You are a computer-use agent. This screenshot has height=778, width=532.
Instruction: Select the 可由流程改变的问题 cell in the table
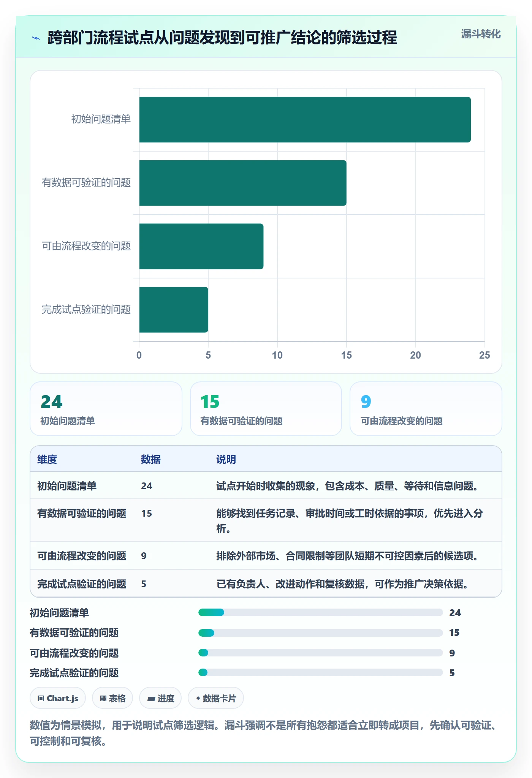tap(82, 556)
